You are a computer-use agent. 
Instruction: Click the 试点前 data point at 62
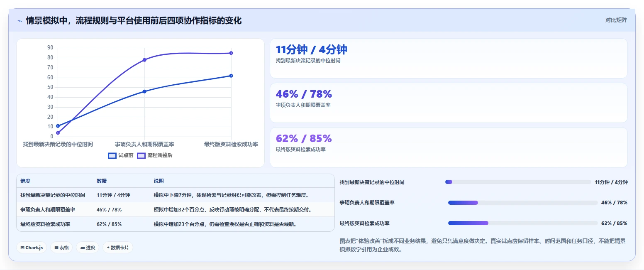(231, 76)
